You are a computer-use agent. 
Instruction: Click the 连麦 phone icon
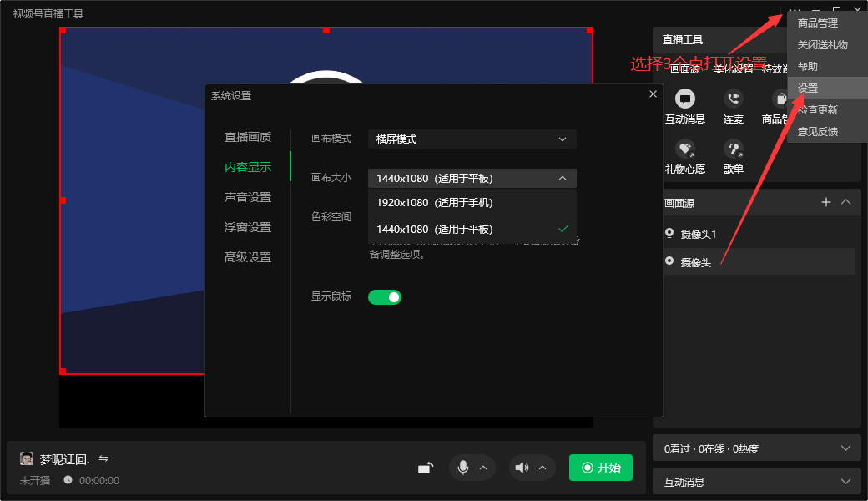[733, 100]
